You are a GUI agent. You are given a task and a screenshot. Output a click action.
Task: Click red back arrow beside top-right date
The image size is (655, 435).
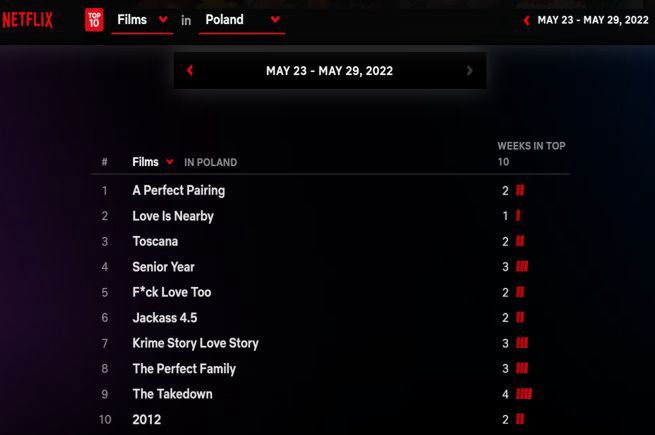526,20
